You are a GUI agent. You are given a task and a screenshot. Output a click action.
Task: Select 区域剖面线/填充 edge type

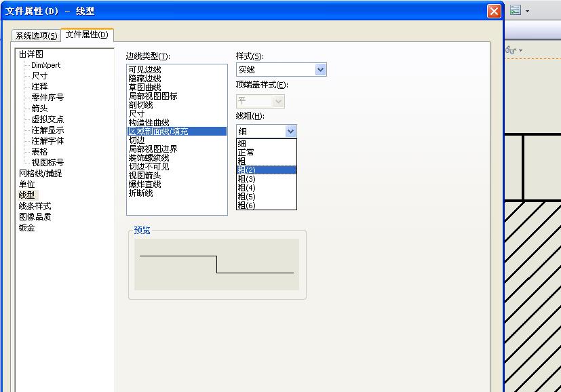point(177,132)
